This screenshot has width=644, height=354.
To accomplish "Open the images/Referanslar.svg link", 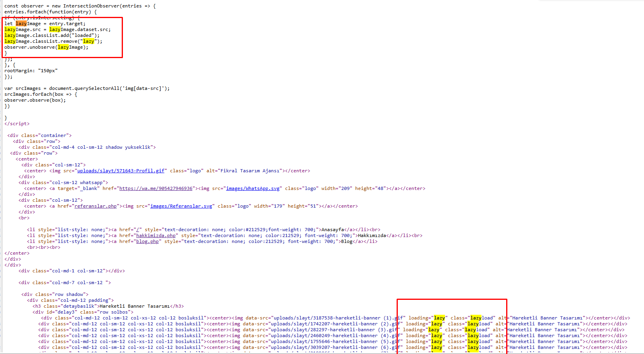I will pos(181,206).
